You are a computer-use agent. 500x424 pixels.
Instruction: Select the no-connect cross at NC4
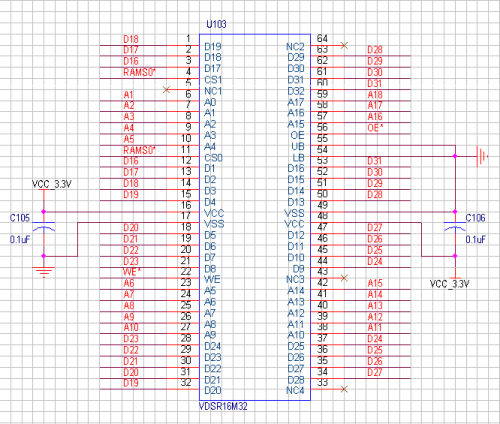tap(344, 389)
